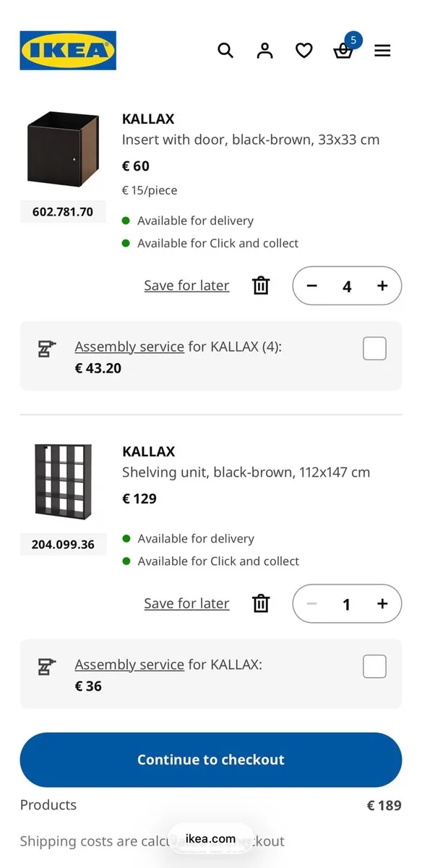Screen dimensions: 422x868
Task: View cart badge showing 5 items
Action: (x=353, y=41)
